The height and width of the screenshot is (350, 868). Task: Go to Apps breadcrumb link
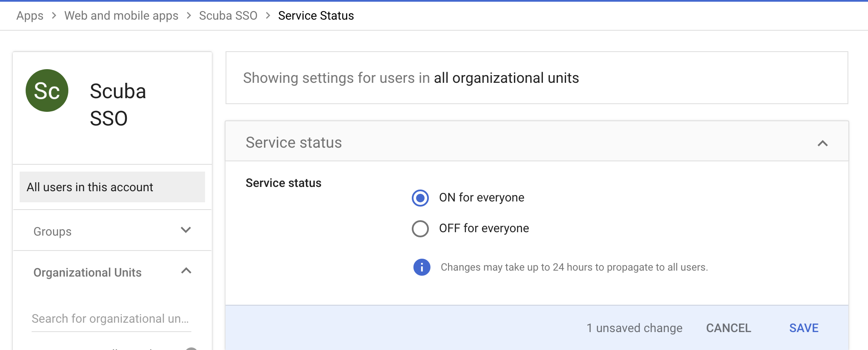30,16
